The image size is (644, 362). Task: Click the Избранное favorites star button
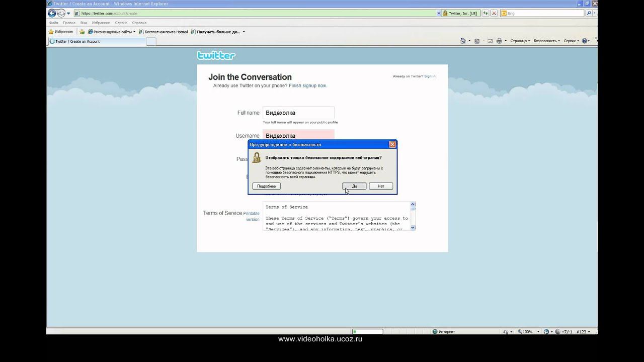[61, 32]
